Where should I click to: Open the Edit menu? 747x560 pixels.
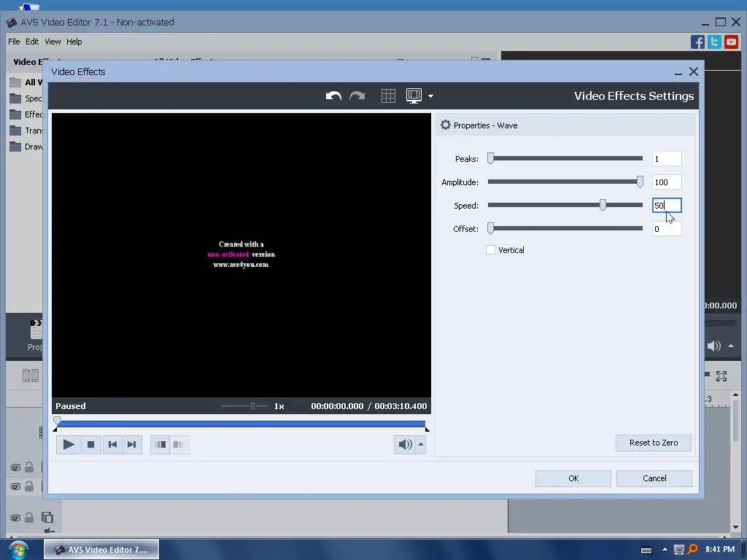(x=32, y=42)
